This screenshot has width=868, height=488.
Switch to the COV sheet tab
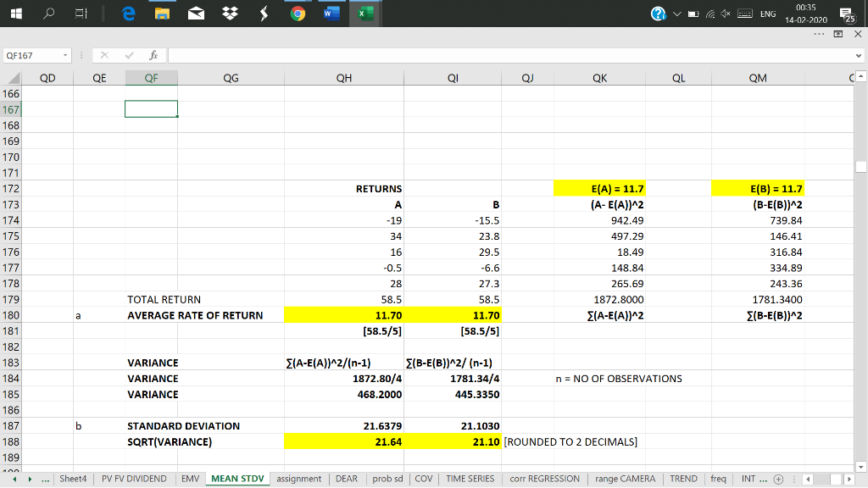[x=424, y=480]
